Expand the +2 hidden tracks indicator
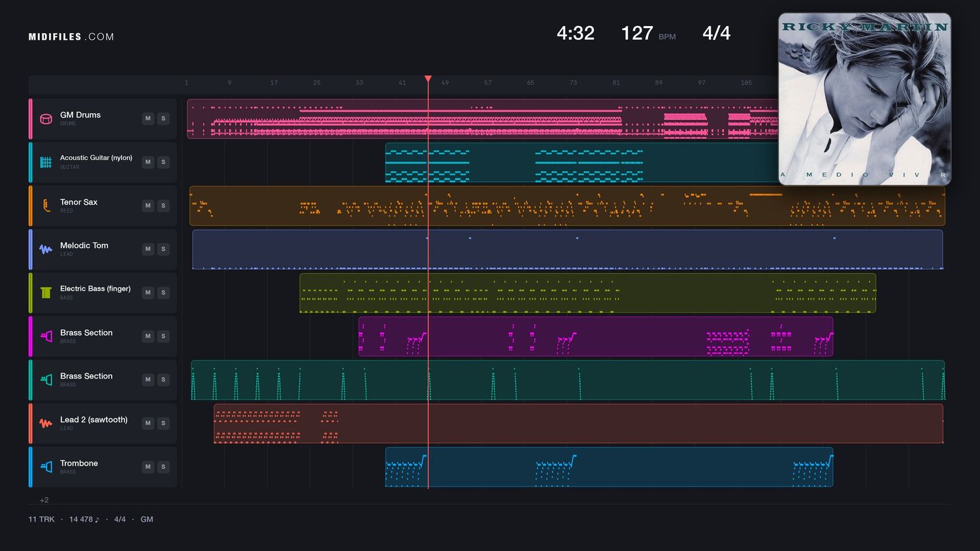 click(44, 500)
